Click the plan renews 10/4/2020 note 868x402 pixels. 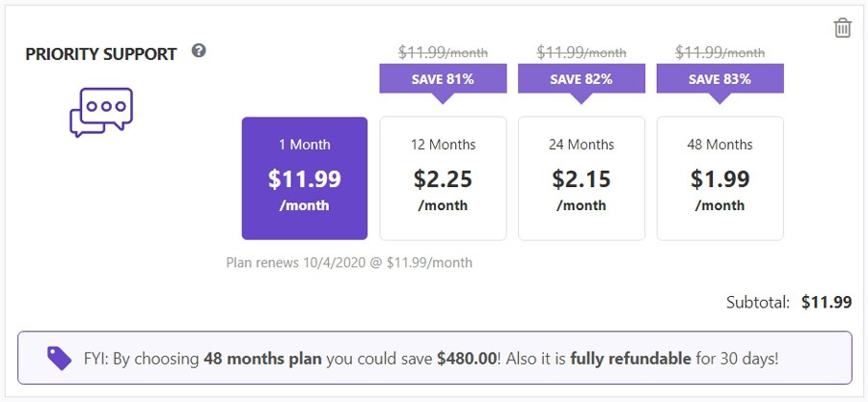(349, 262)
